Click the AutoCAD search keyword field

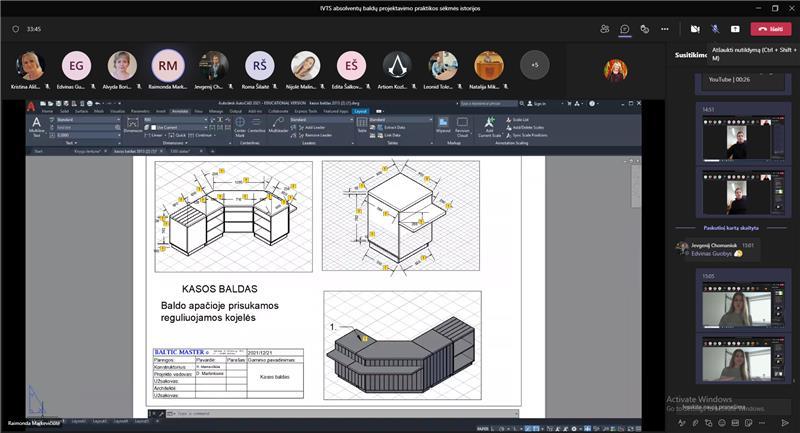(x=488, y=104)
